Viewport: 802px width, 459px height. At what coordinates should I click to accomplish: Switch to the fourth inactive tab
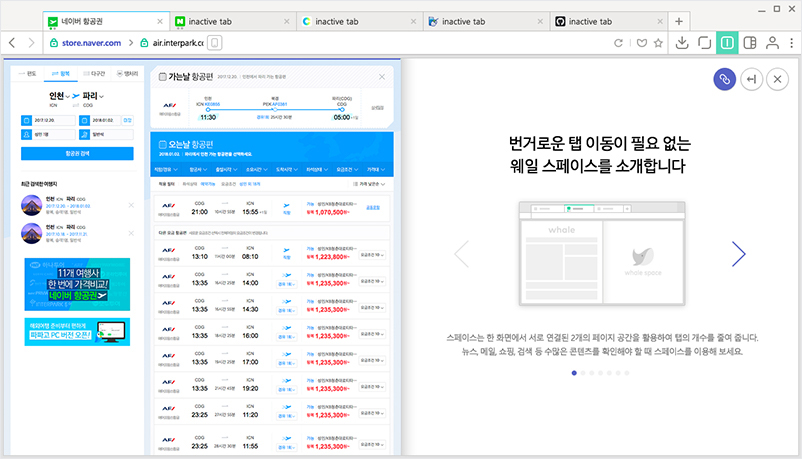486,21
